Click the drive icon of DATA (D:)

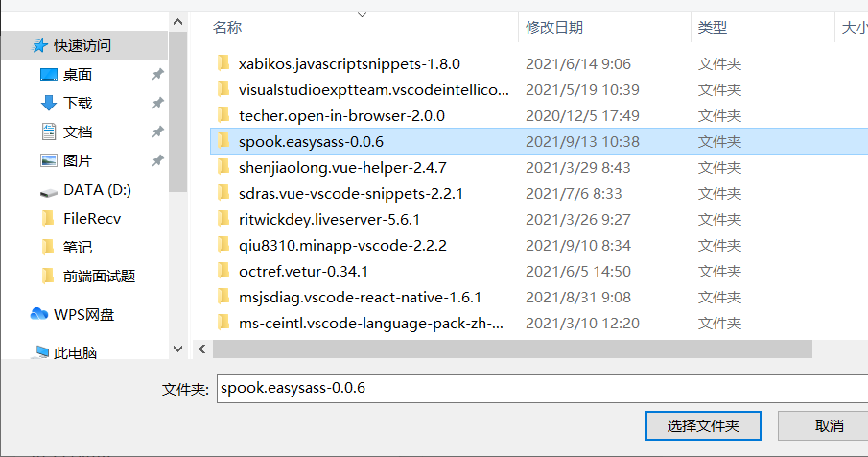pyautogui.click(x=49, y=192)
